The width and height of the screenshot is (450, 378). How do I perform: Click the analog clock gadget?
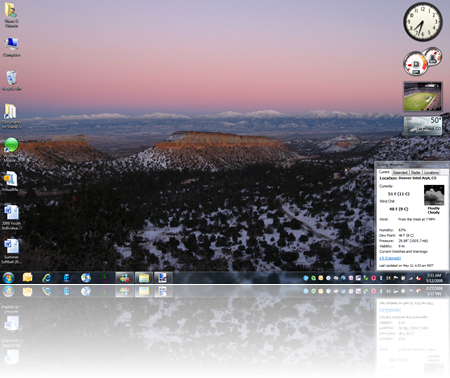423,22
